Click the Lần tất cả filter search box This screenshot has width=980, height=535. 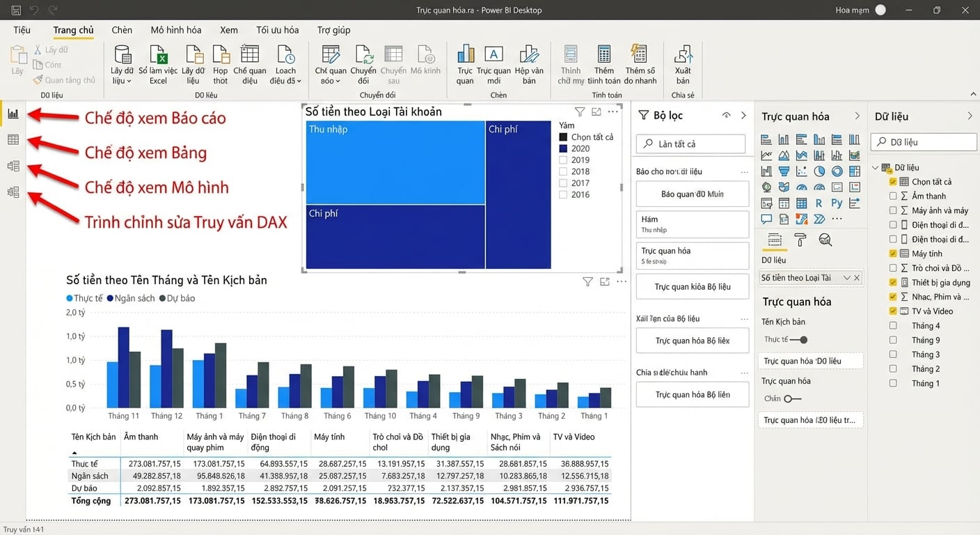tap(690, 144)
